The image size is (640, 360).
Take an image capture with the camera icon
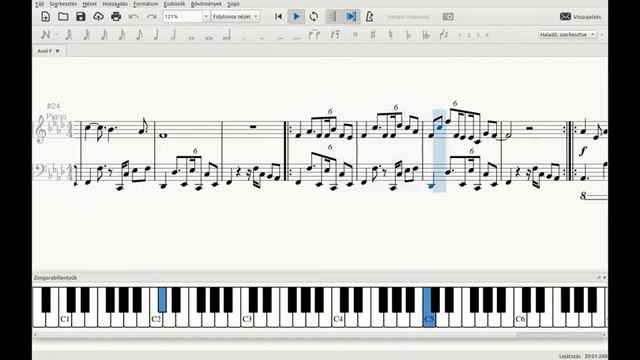point(448,17)
